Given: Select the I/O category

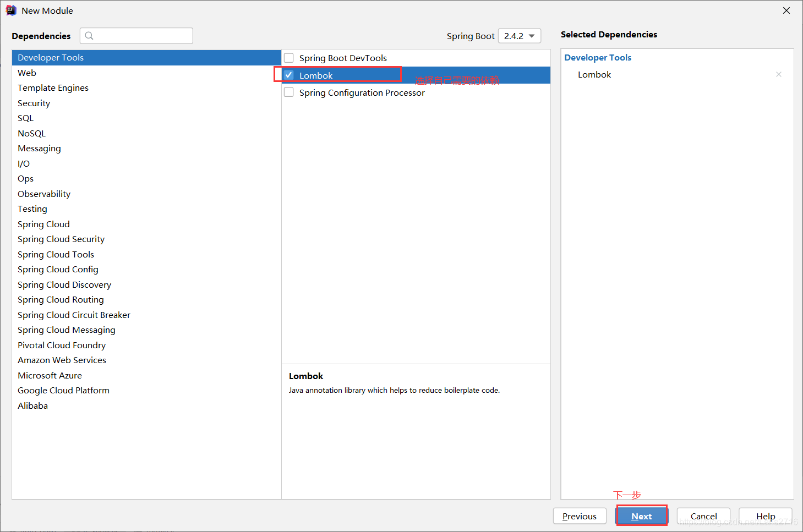Looking at the screenshot, I should (x=146, y=164).
